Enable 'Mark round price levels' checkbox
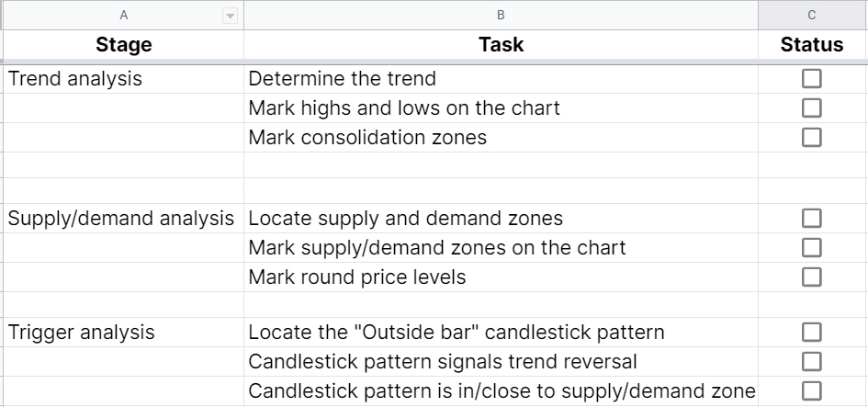 811,277
